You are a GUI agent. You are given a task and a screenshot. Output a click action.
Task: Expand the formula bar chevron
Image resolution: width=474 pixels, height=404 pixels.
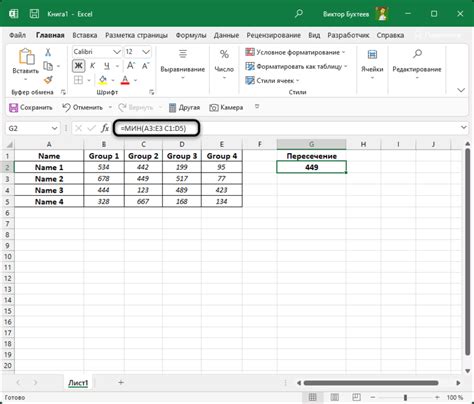tap(464, 128)
